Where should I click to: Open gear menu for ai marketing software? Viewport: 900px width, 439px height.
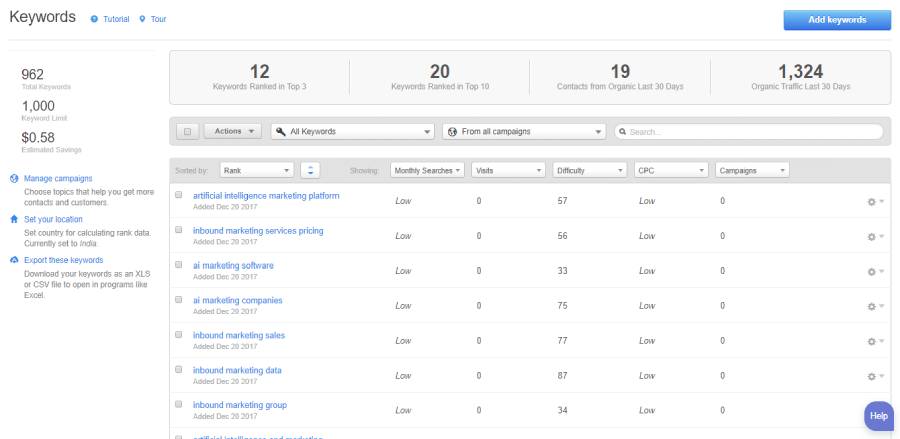pyautogui.click(x=875, y=272)
